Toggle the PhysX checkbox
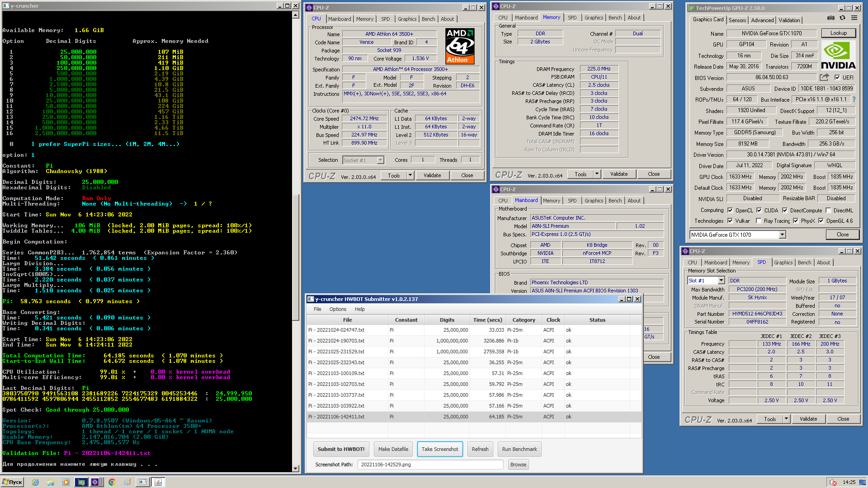 [x=795, y=221]
